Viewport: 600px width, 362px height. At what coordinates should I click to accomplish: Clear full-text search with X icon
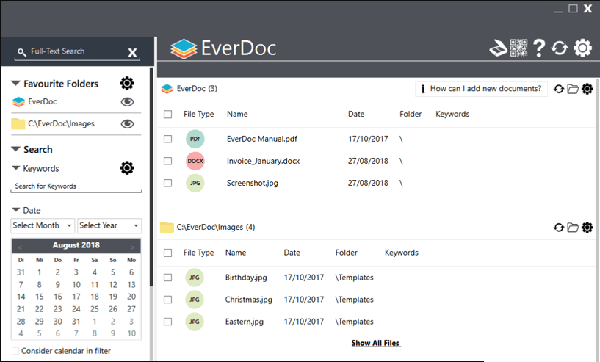pyautogui.click(x=132, y=52)
